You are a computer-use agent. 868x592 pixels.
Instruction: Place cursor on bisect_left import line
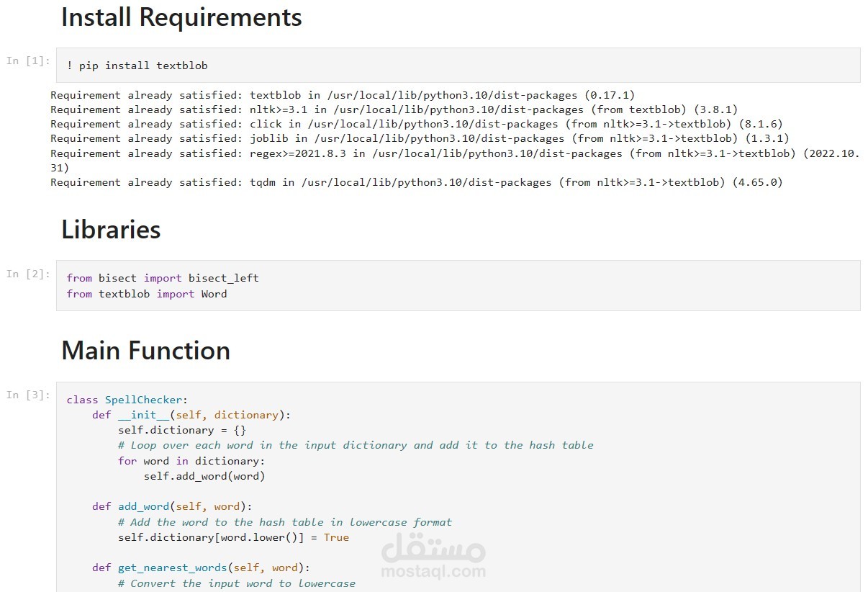click(163, 278)
